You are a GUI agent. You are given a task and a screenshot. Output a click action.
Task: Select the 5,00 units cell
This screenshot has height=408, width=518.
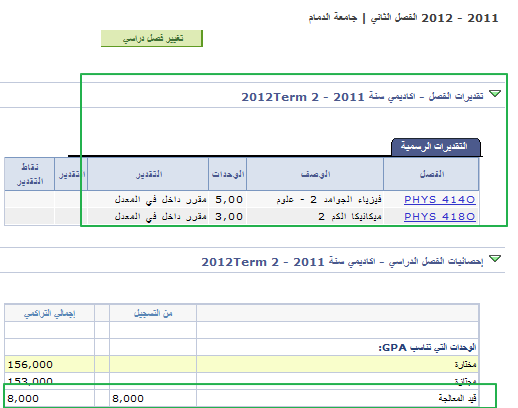point(228,200)
